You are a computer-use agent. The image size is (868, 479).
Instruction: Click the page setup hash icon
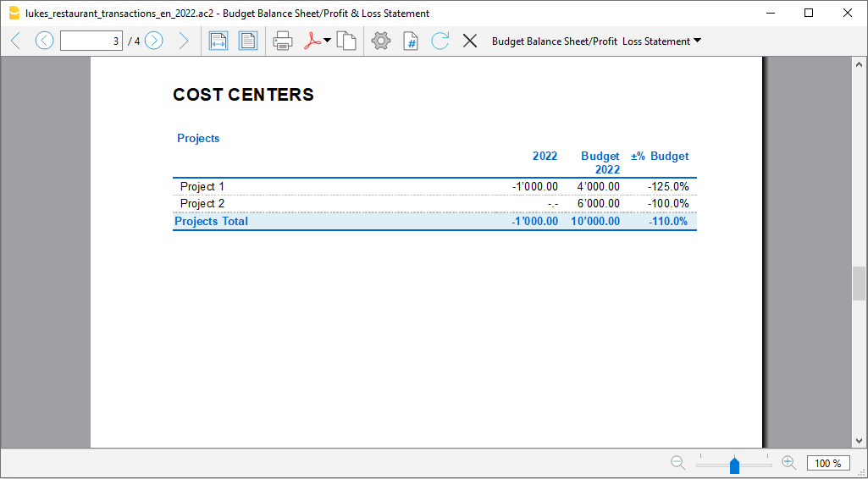pos(411,41)
